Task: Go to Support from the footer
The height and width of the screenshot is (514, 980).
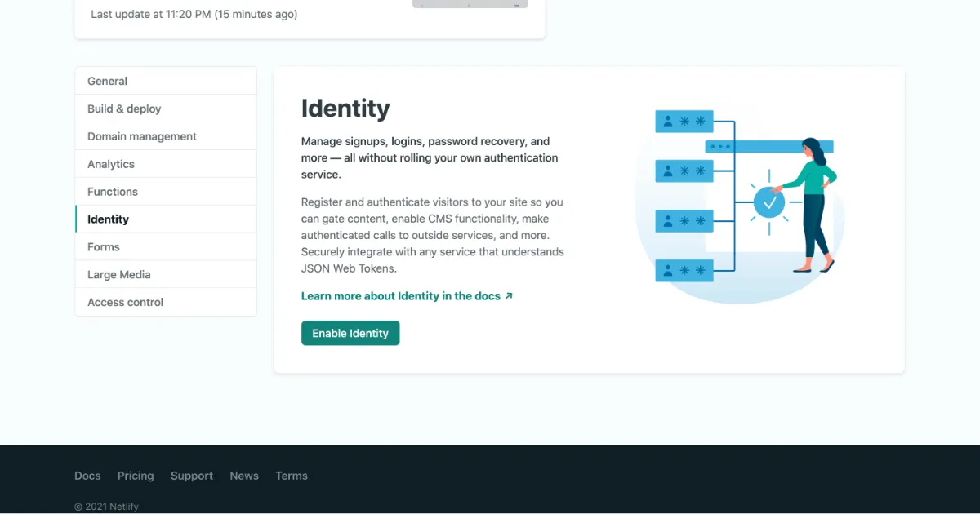Action: 192,476
